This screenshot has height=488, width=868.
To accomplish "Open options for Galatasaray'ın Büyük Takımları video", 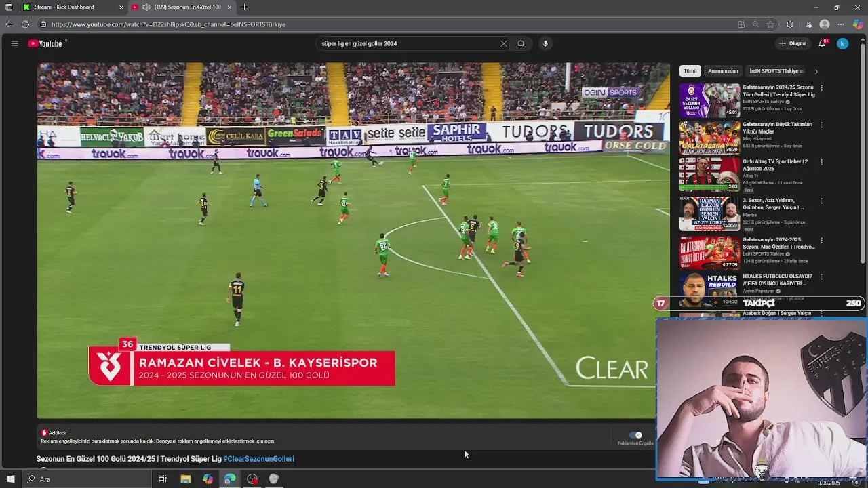I will [821, 125].
